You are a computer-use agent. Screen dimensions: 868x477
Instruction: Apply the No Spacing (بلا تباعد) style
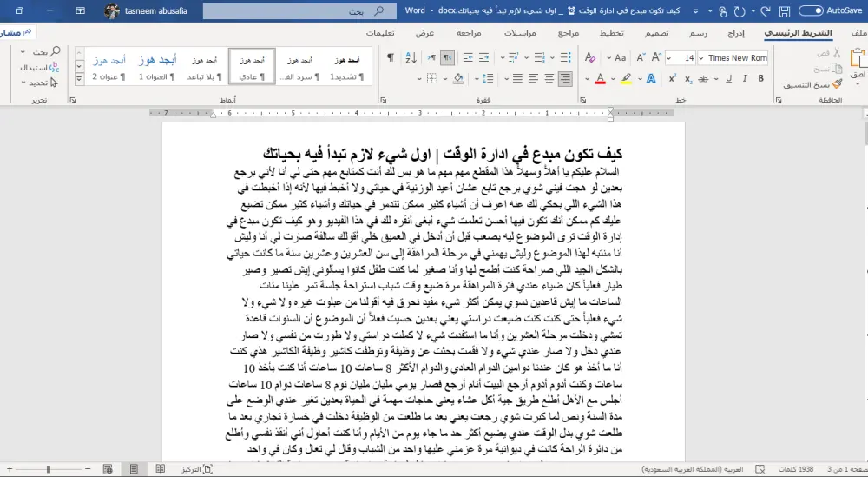pos(204,67)
